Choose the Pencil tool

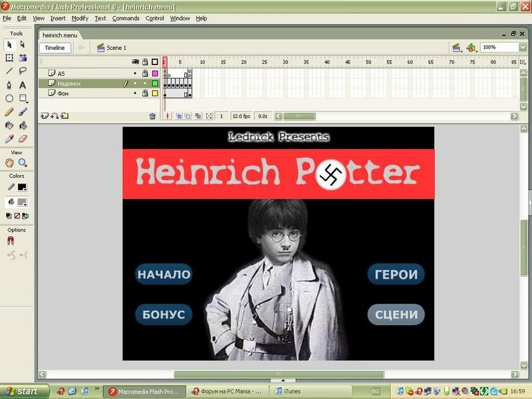point(9,112)
